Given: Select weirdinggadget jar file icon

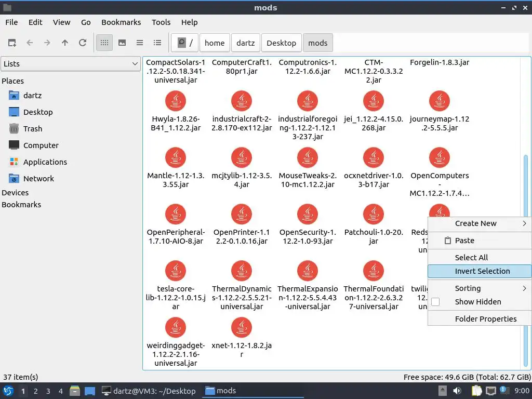Looking at the screenshot, I should (x=176, y=327).
